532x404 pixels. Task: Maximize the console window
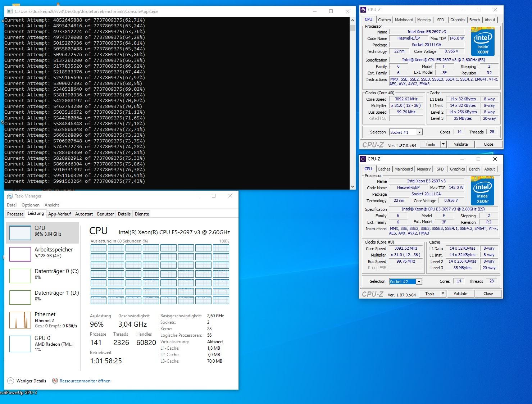[331, 11]
